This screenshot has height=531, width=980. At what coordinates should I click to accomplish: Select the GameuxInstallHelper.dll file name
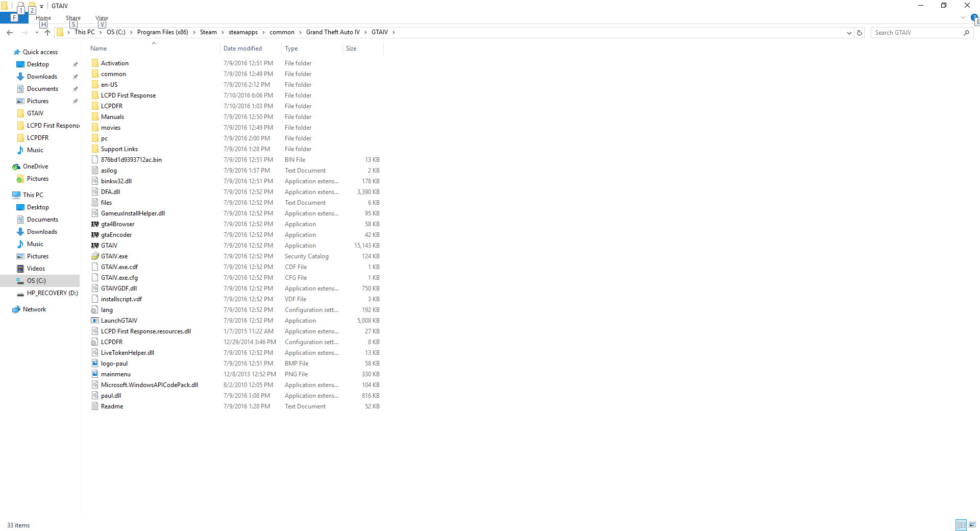click(133, 213)
